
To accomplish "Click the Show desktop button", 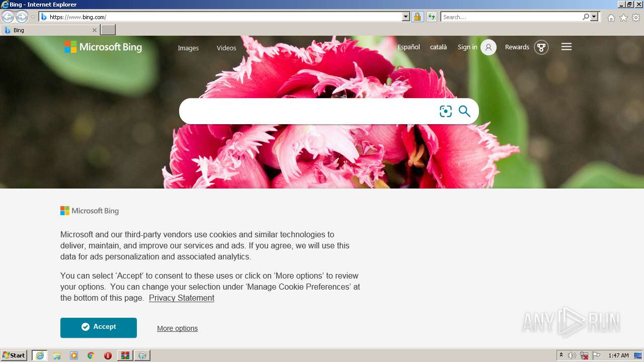I will click(x=638, y=355).
